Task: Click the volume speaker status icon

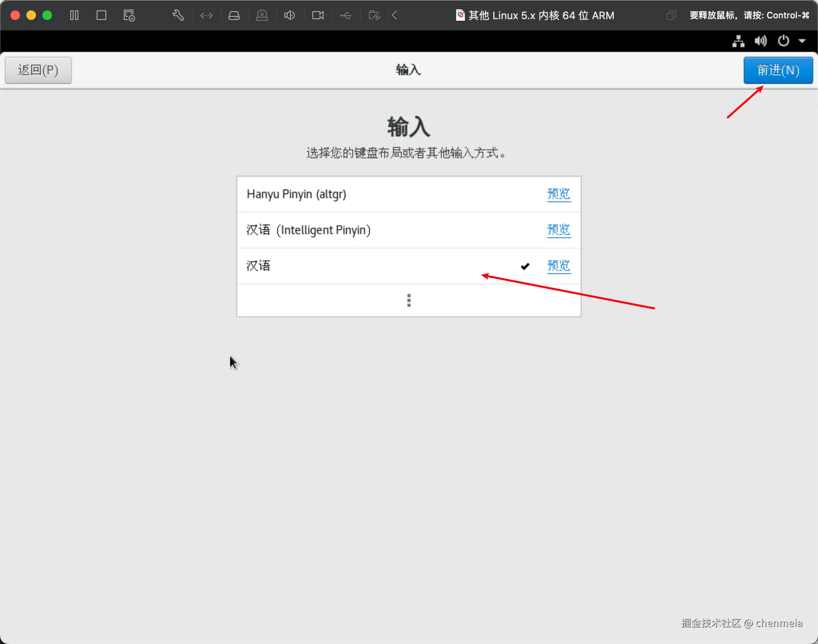Action: [760, 41]
